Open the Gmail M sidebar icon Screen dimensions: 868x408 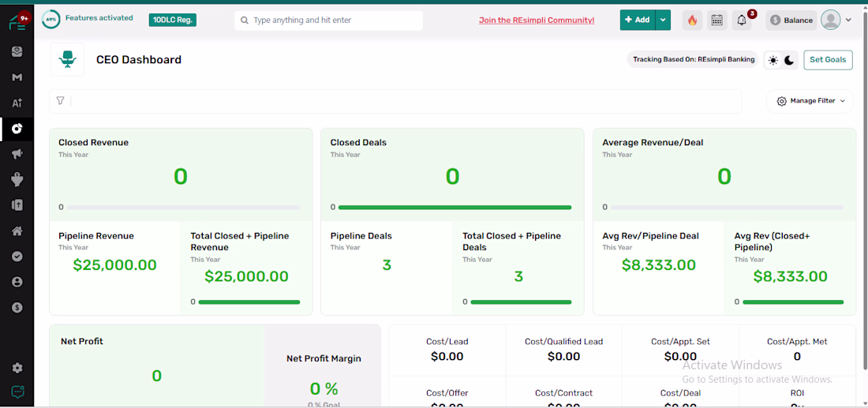tap(17, 77)
